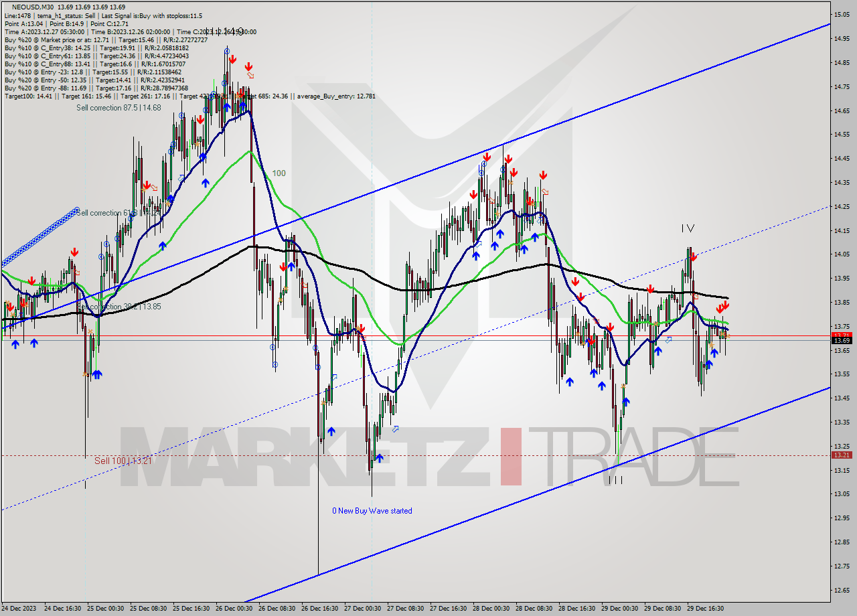Select the '29 Dec 08:30' time label

pos(663,609)
